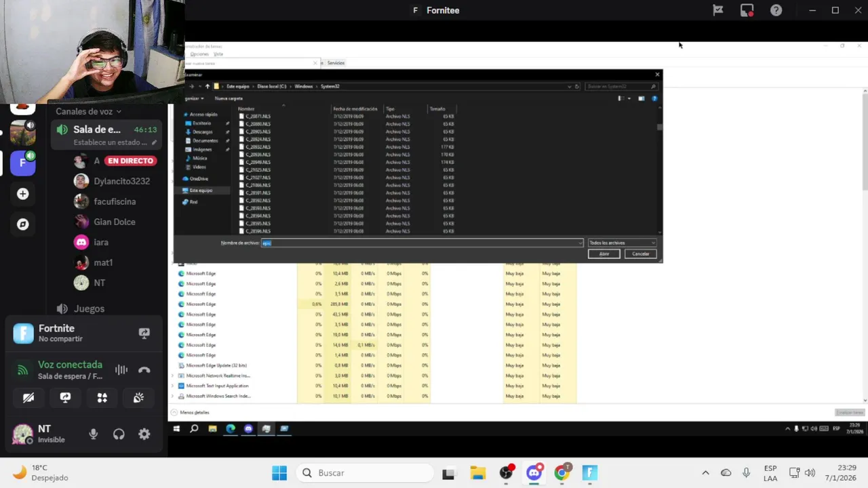Open Vista menu in Task Manager
The width and height of the screenshot is (868, 488).
tap(218, 54)
